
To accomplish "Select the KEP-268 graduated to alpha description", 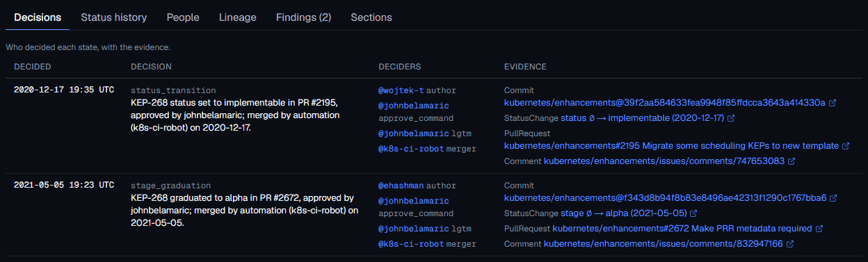I will 244,211.
